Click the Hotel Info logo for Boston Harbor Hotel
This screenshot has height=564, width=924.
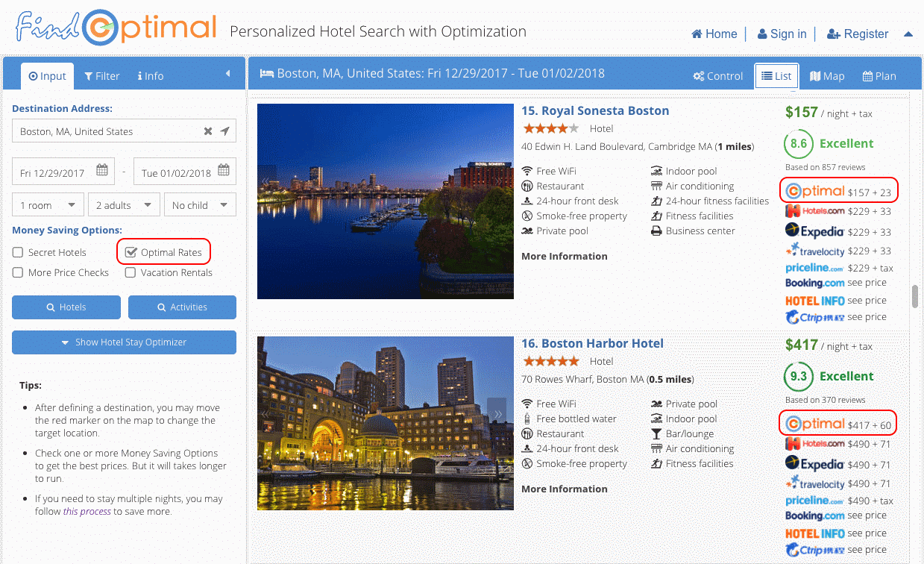tap(815, 533)
